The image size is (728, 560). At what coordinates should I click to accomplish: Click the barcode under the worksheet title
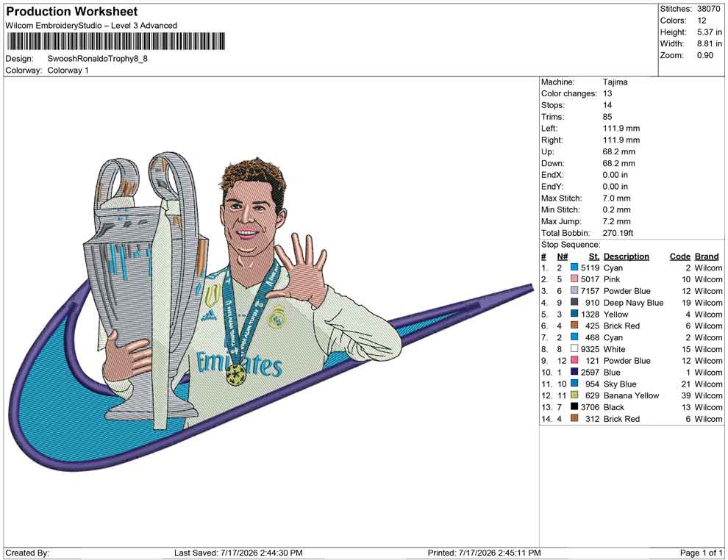[x=116, y=41]
